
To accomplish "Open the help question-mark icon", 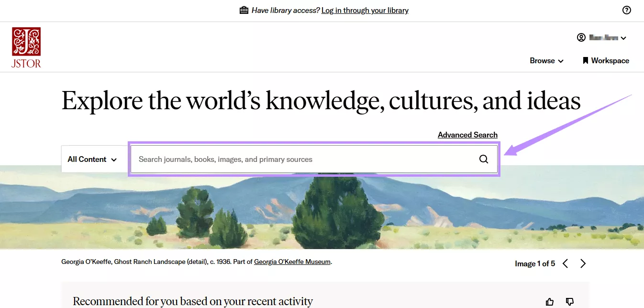I will click(627, 10).
